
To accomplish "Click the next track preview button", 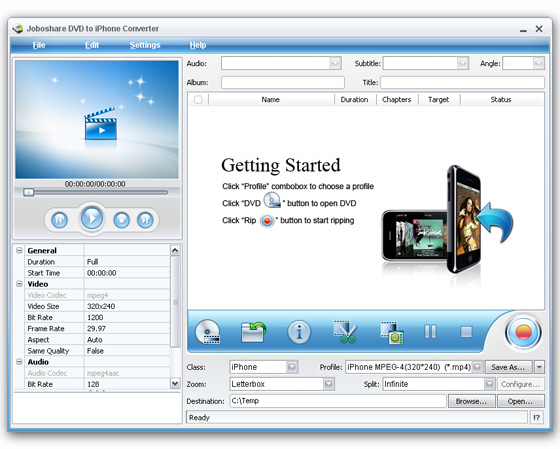I will pyautogui.click(x=145, y=220).
